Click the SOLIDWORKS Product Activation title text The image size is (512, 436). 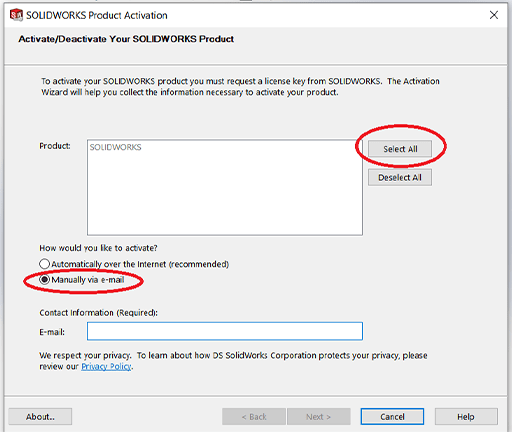coord(97,15)
